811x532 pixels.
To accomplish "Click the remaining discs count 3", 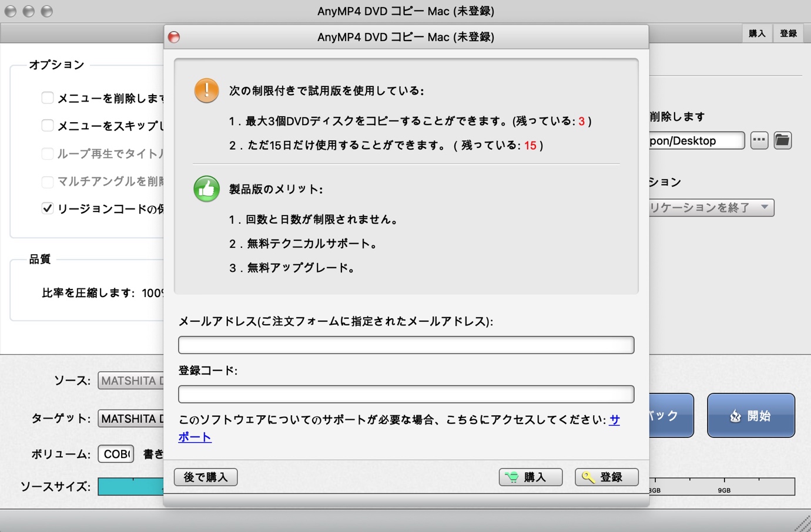I will [x=582, y=121].
